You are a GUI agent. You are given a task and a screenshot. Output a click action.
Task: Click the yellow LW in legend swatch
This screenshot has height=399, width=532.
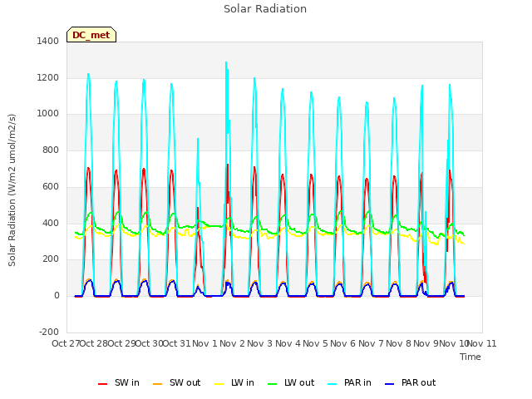(219, 384)
